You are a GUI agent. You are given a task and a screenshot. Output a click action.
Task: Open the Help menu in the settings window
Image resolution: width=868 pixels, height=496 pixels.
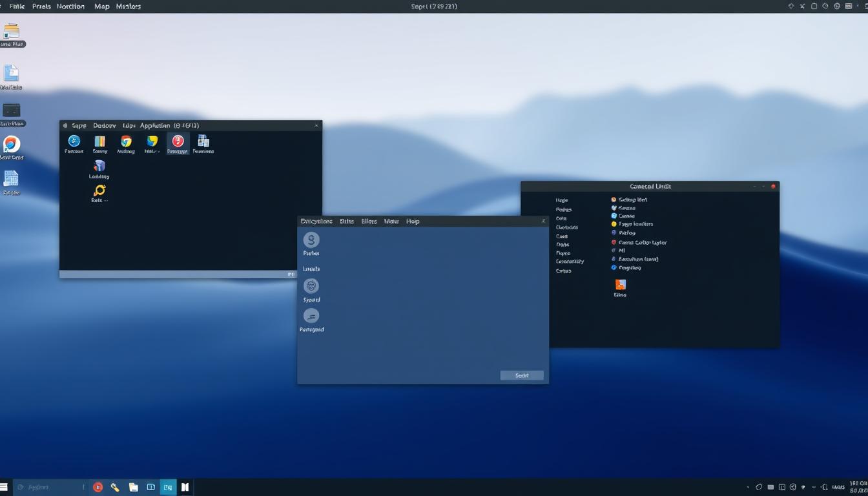(x=412, y=221)
